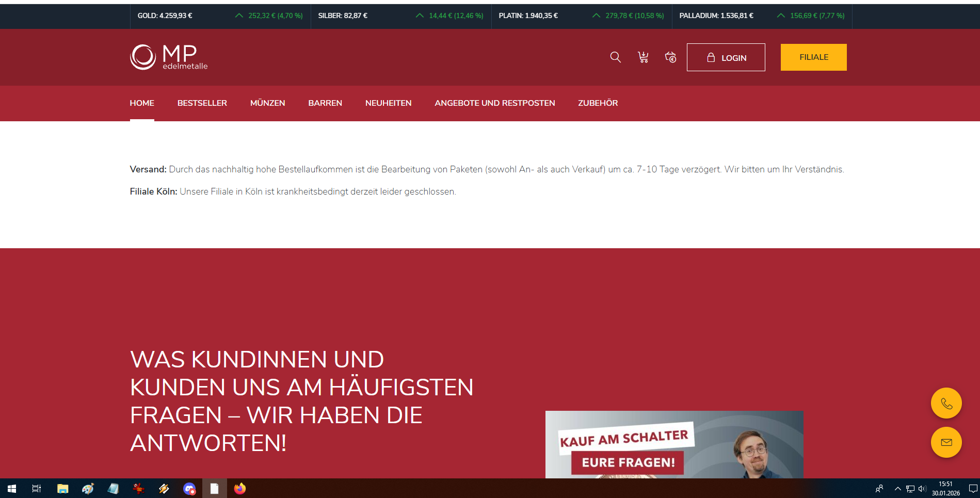Open the paint palette app in taskbar
The height and width of the screenshot is (498, 980).
(x=88, y=488)
